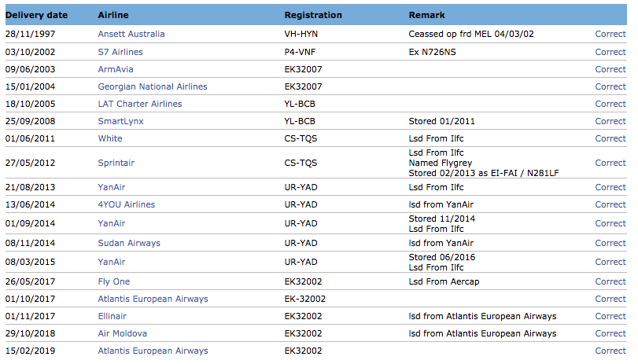Open YanAir link dated 01/09/2014
The height and width of the screenshot is (364, 638).
tap(112, 224)
